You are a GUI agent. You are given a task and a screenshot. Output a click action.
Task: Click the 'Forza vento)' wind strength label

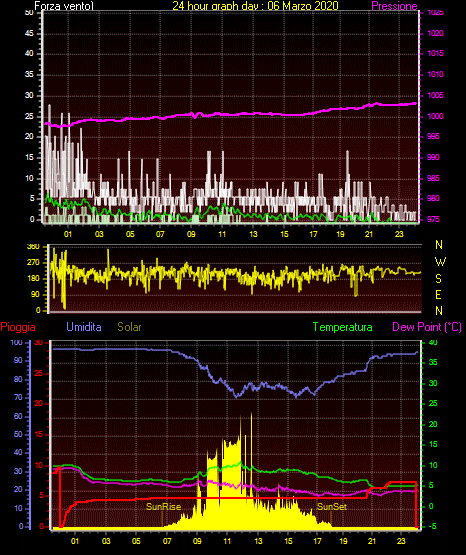(x=64, y=5)
